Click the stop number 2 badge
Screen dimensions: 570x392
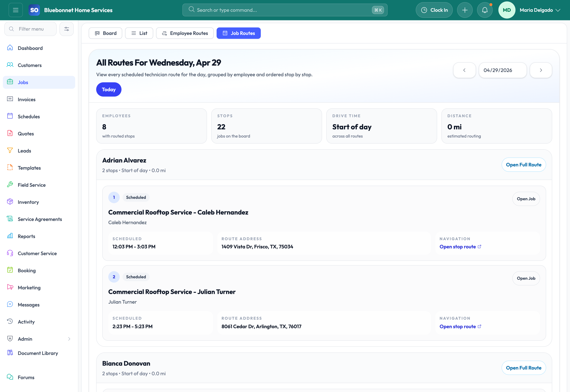coord(114,277)
